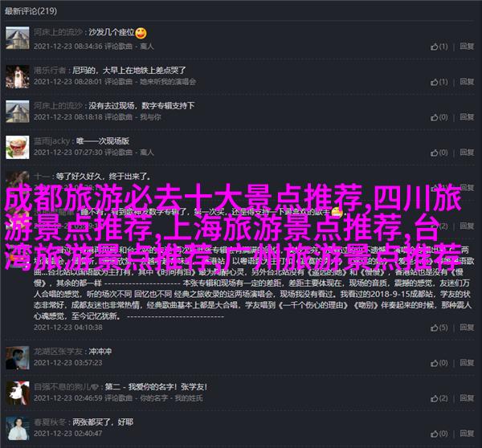Open username 龙湖区张学友 profile
482x448 pixels.
tap(58, 352)
